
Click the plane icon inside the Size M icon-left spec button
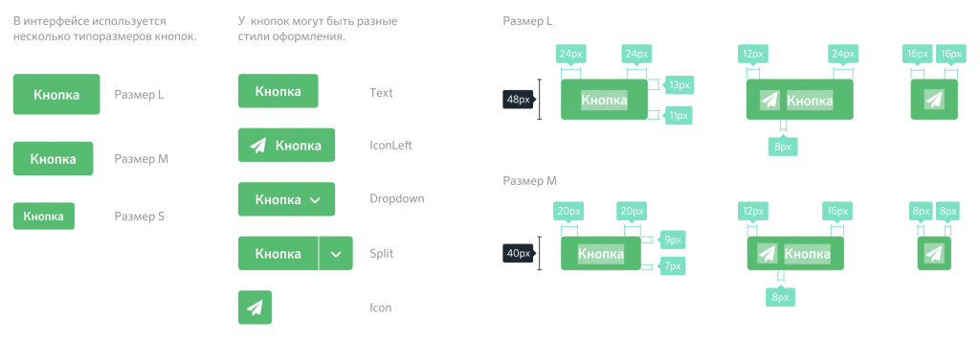pyautogui.click(x=767, y=254)
